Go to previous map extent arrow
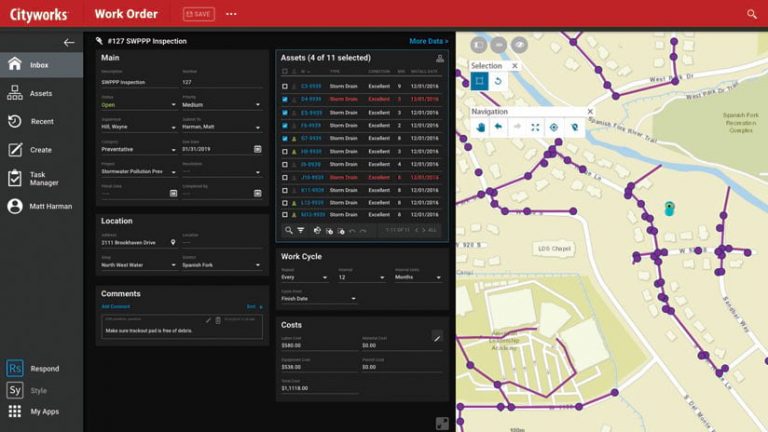The width and height of the screenshot is (768, 432). [499, 127]
